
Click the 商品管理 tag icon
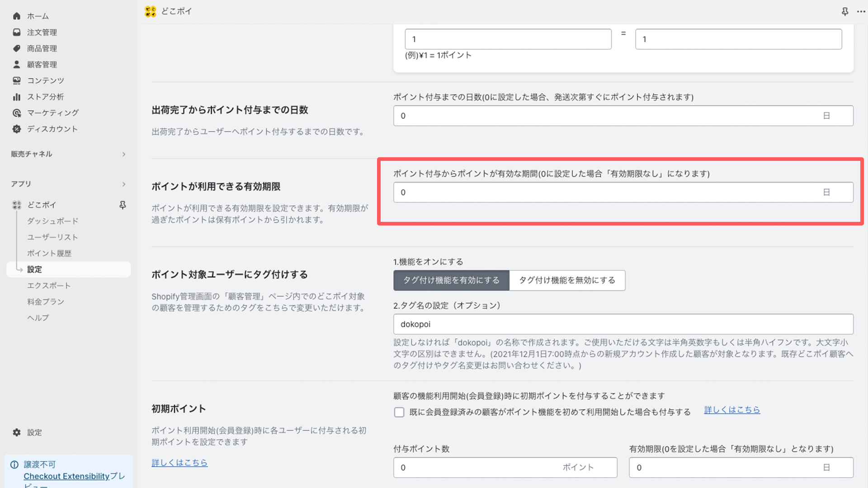[x=17, y=48]
